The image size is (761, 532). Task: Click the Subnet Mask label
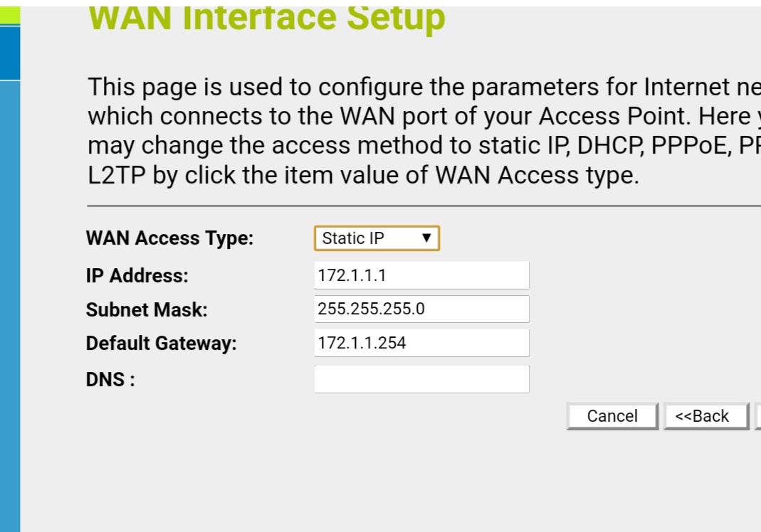147,310
